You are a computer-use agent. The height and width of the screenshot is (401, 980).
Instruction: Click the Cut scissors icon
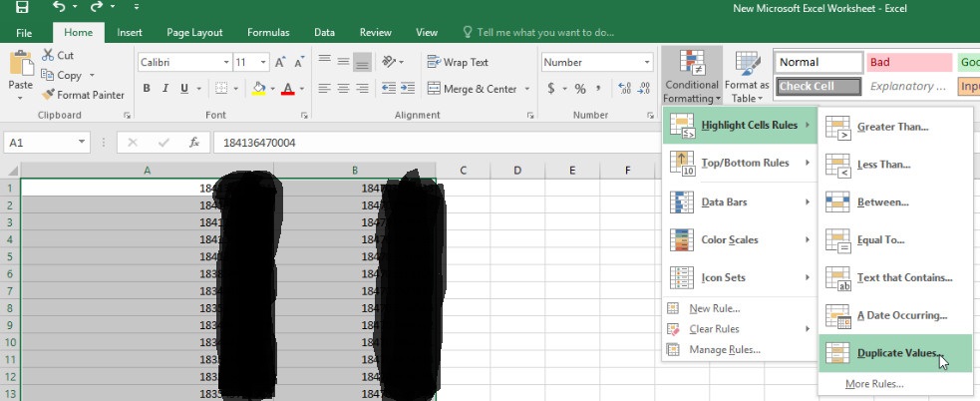pos(50,56)
